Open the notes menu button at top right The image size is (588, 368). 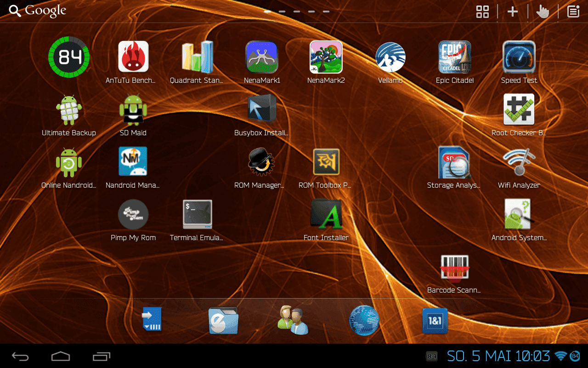(x=573, y=11)
